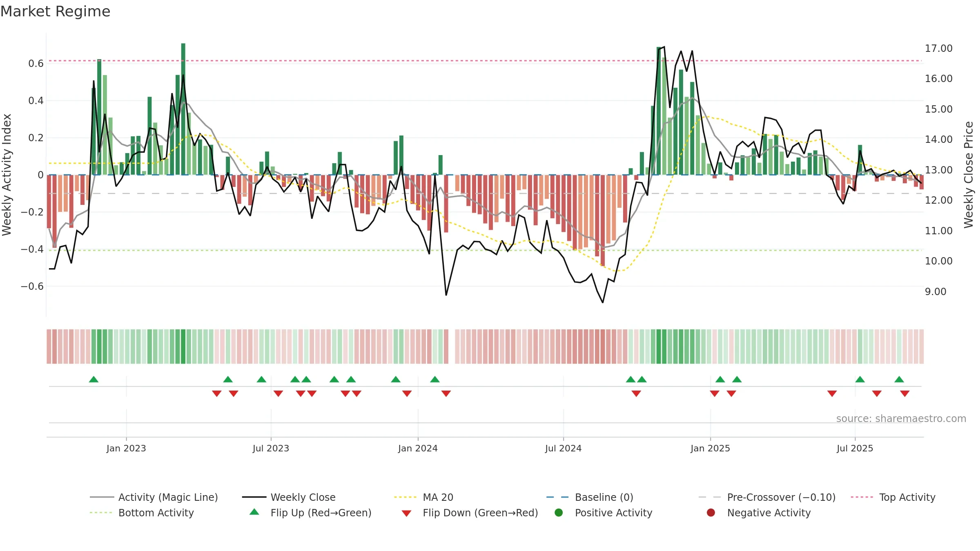
Task: Click the 15.00 price tick label
Action: 938,109
